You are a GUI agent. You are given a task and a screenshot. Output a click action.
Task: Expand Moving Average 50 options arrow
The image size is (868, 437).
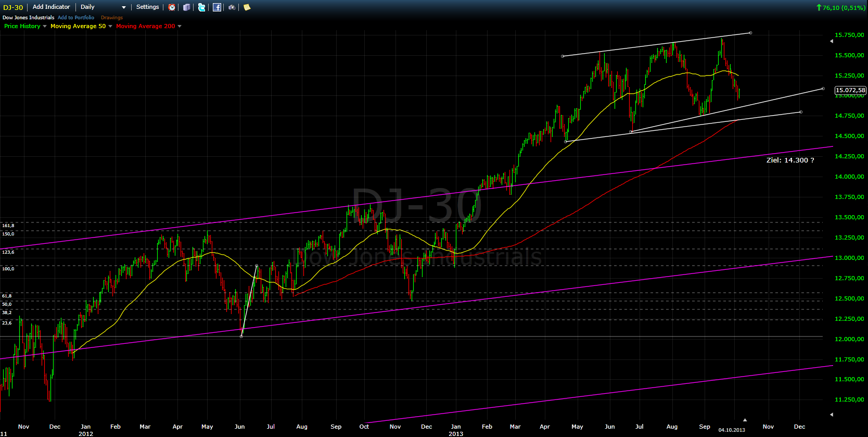pyautogui.click(x=110, y=27)
